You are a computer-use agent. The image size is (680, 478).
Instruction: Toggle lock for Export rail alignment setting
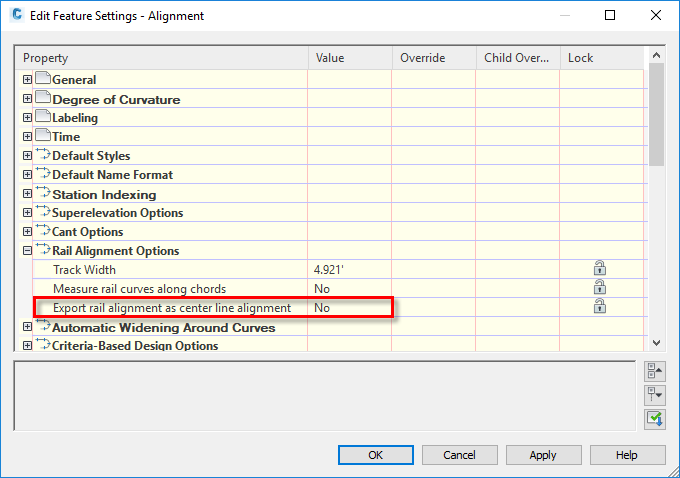tap(600, 307)
